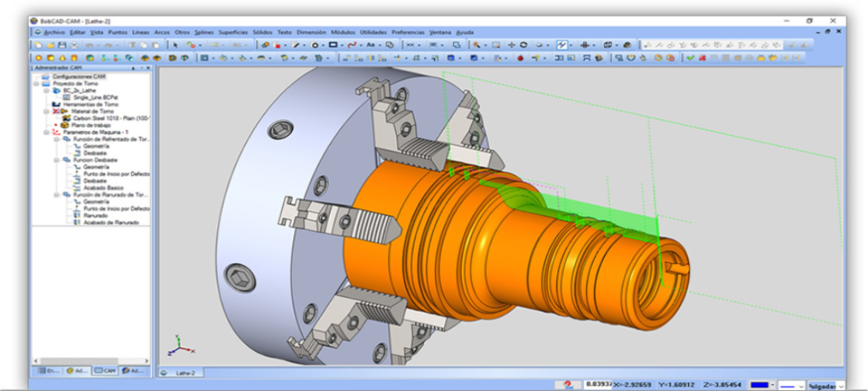The height and width of the screenshot is (391, 868).
Task: Collapse the Funcion Desbaste operation node
Action: pos(56,160)
